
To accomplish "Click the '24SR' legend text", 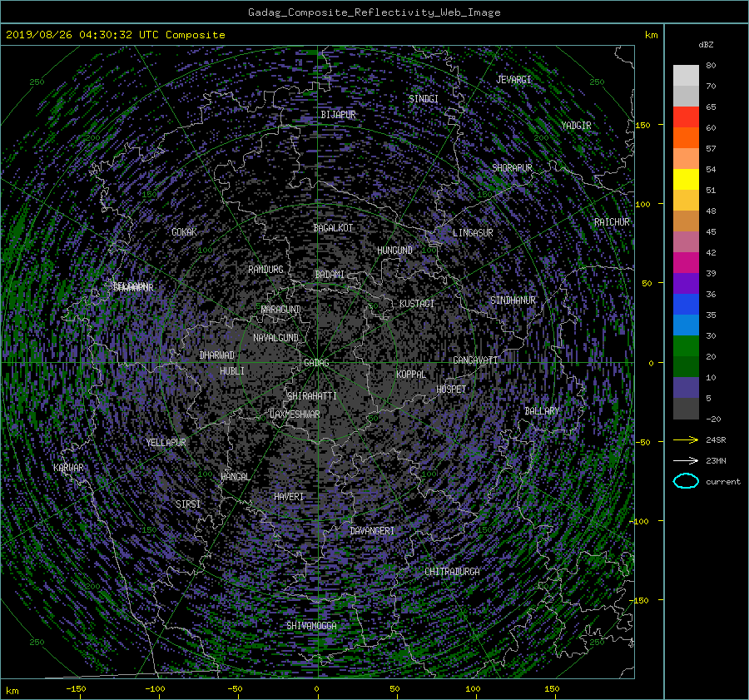I will tap(716, 440).
